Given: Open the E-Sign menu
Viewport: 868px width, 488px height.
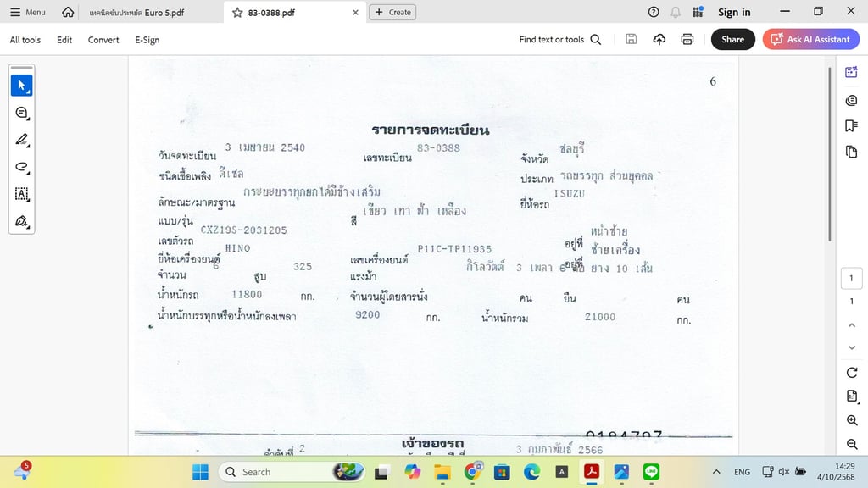Looking at the screenshot, I should 147,40.
